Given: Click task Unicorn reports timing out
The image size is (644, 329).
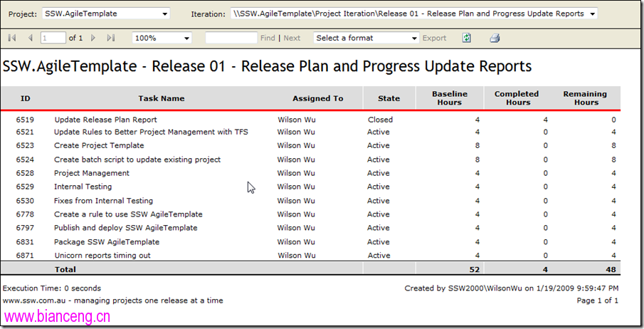Looking at the screenshot, I should point(102,256).
